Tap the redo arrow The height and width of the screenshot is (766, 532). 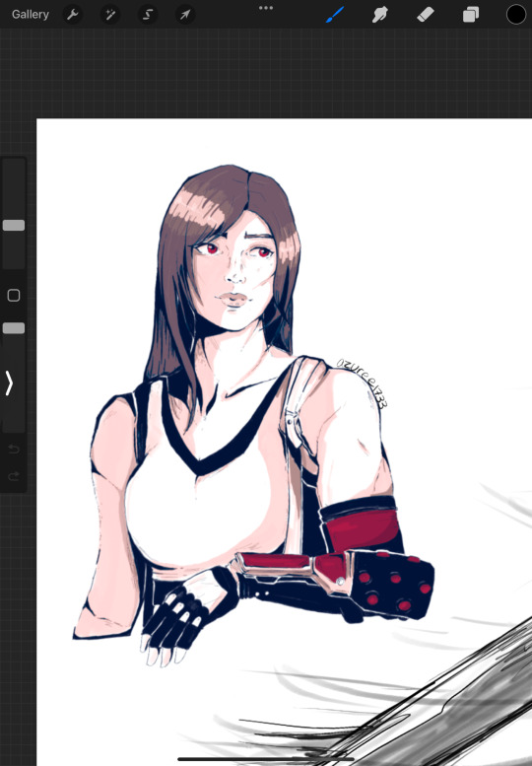click(x=14, y=475)
